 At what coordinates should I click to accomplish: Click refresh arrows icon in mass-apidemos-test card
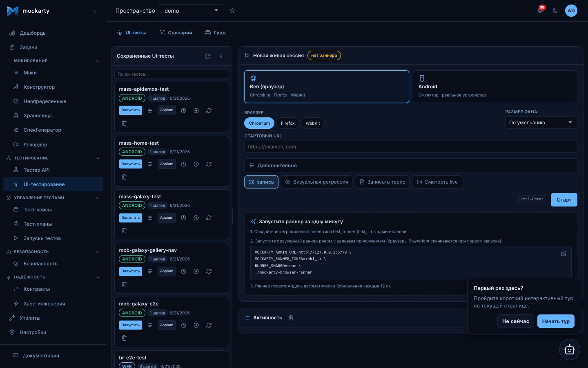pos(209,110)
